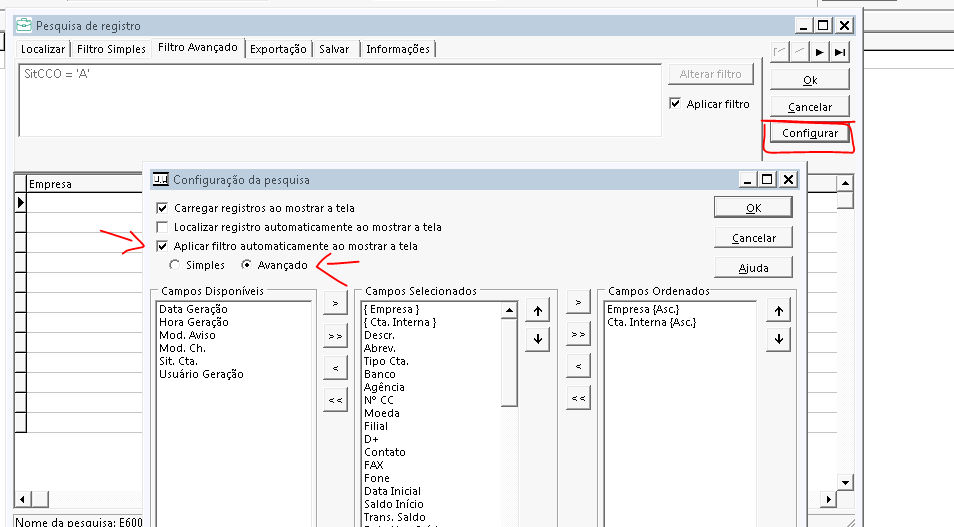Click Ok in Pesquisa de registro window
The height and width of the screenshot is (527, 954).
pos(810,80)
